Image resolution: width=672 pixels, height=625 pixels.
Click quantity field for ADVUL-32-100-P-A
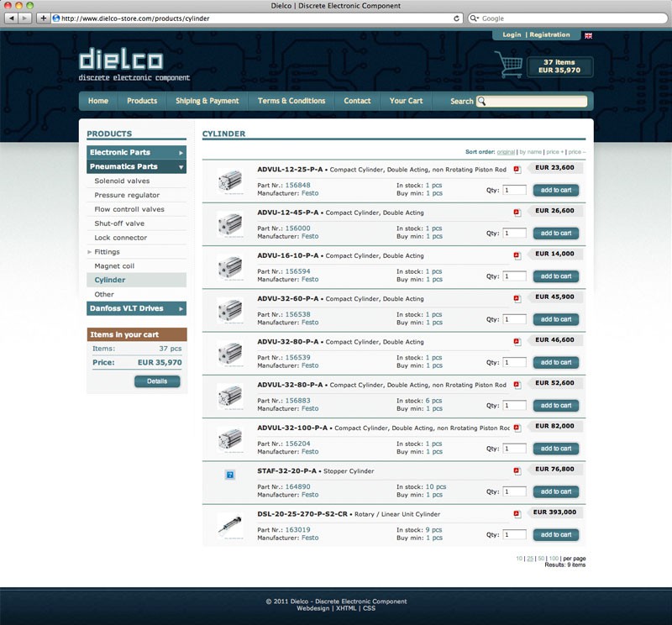tap(514, 449)
